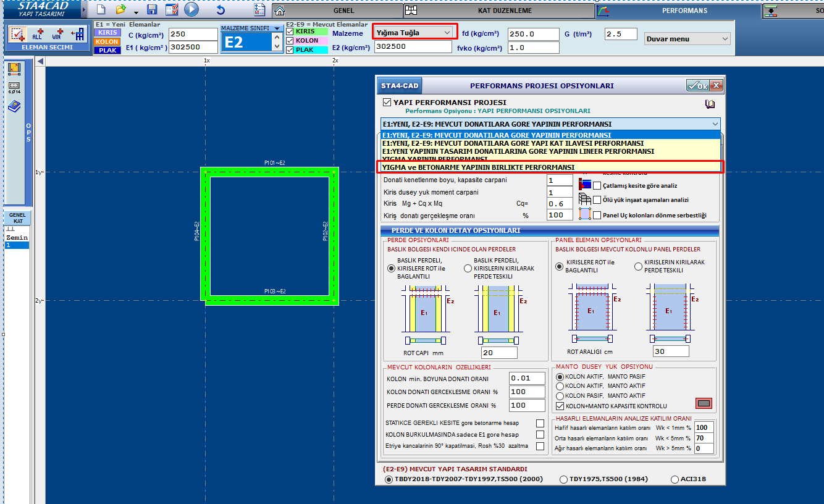
Task: Confirm dialog with the Ok button
Action: click(697, 86)
